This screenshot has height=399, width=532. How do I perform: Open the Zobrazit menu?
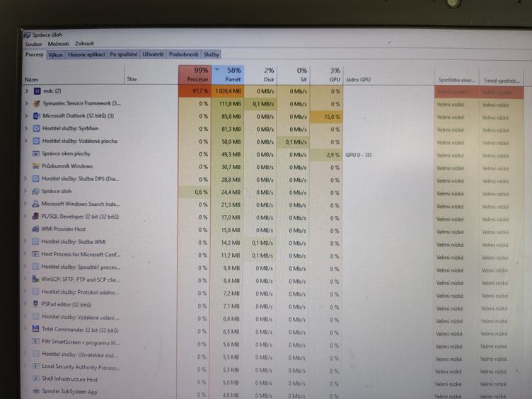coord(84,43)
